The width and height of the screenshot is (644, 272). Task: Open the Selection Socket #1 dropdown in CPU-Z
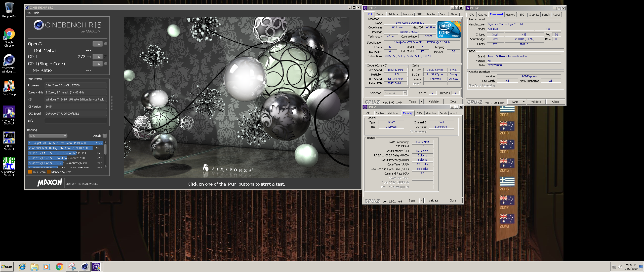(395, 93)
